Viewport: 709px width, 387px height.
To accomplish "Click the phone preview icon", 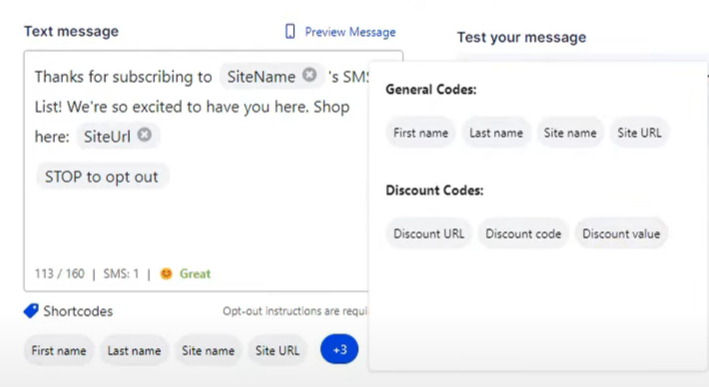I will click(x=290, y=32).
